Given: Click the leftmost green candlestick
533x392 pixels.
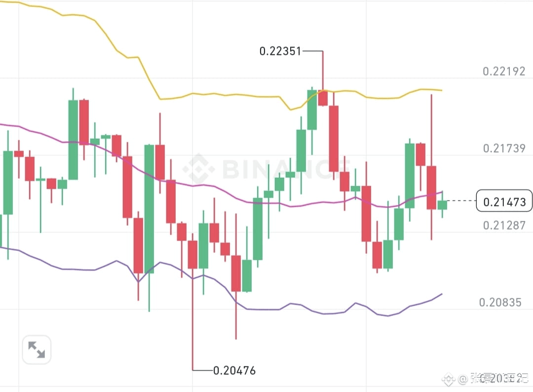Looking at the screenshot, I should pyautogui.click(x=7, y=183).
